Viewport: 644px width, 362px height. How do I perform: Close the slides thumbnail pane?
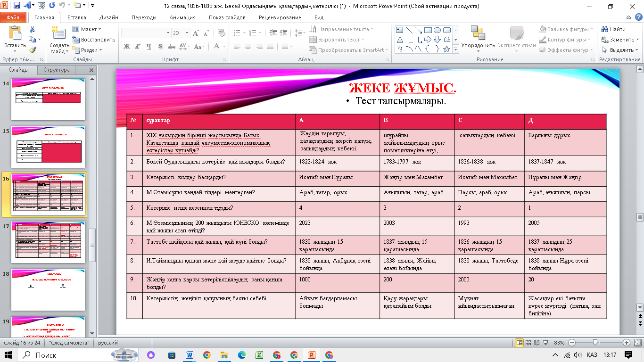(x=91, y=70)
